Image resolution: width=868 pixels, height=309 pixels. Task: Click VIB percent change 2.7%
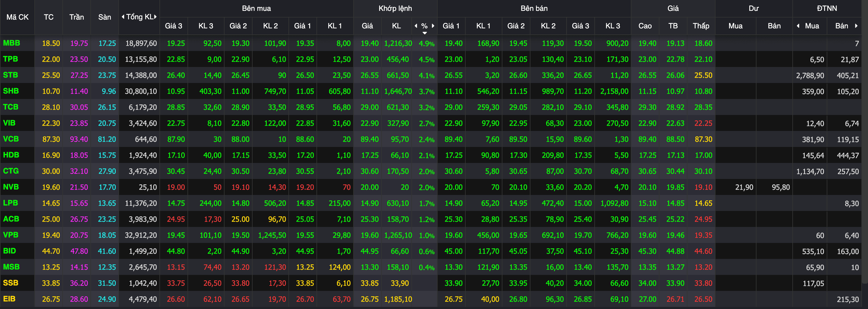(x=426, y=123)
